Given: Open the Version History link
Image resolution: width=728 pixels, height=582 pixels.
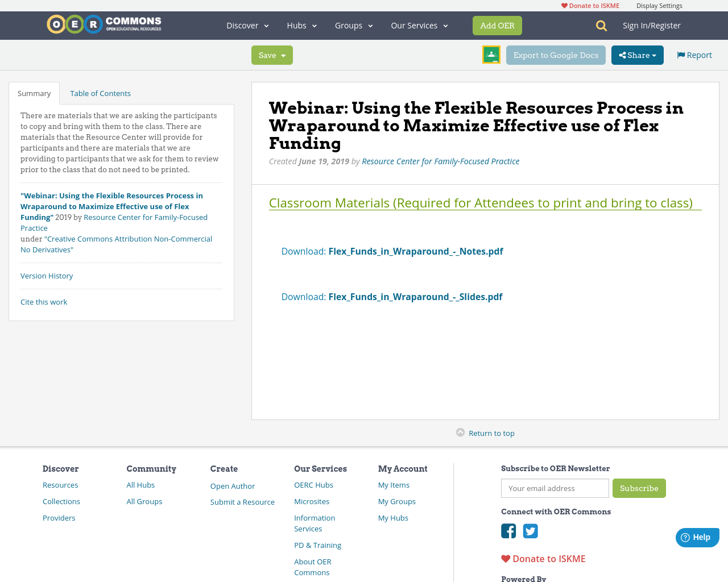Looking at the screenshot, I should click(x=47, y=275).
